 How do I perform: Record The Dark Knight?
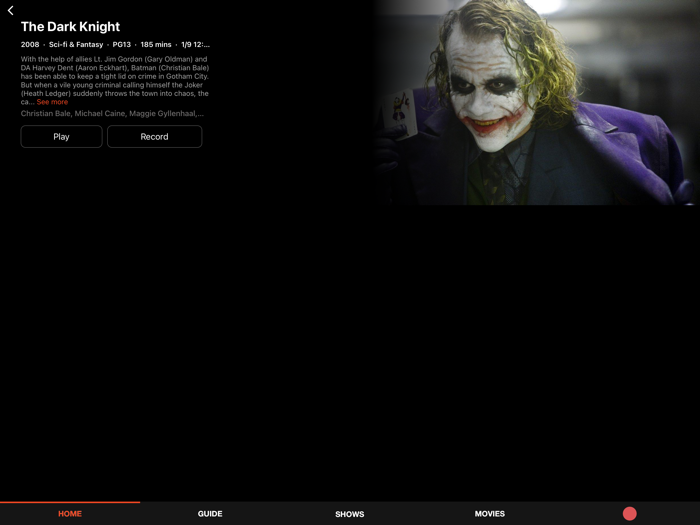tap(154, 137)
